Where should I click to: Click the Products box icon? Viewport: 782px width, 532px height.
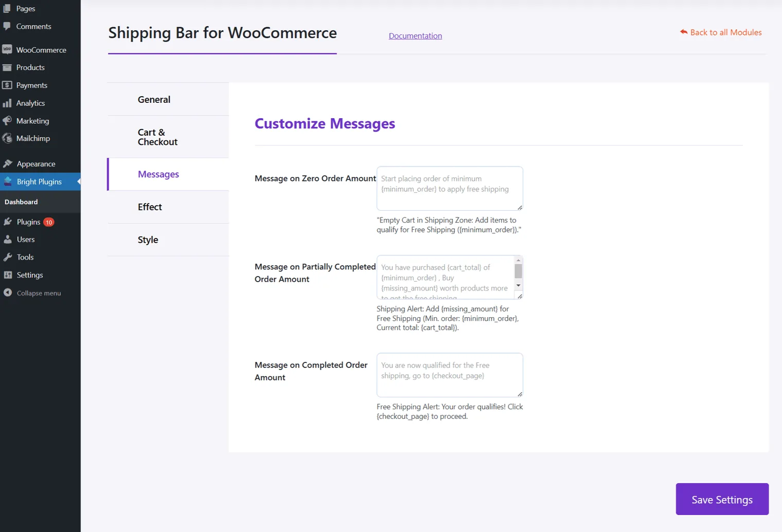click(x=7, y=67)
